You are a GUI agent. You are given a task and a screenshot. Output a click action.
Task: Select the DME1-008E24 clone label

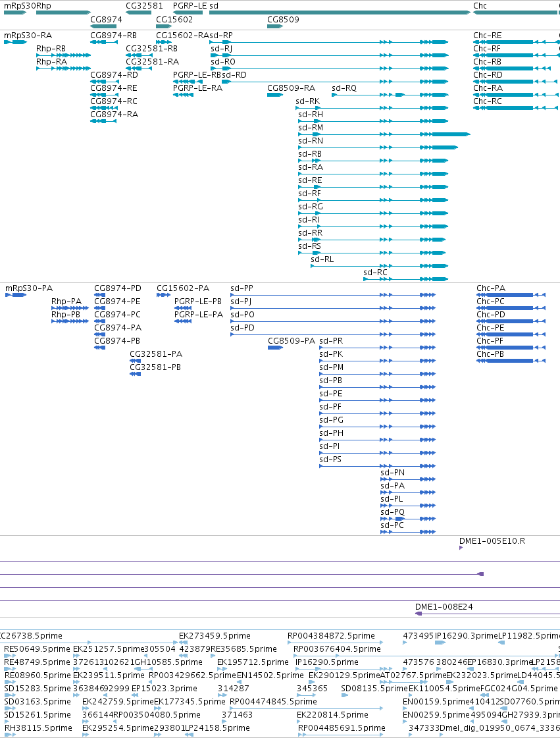[x=444, y=607]
